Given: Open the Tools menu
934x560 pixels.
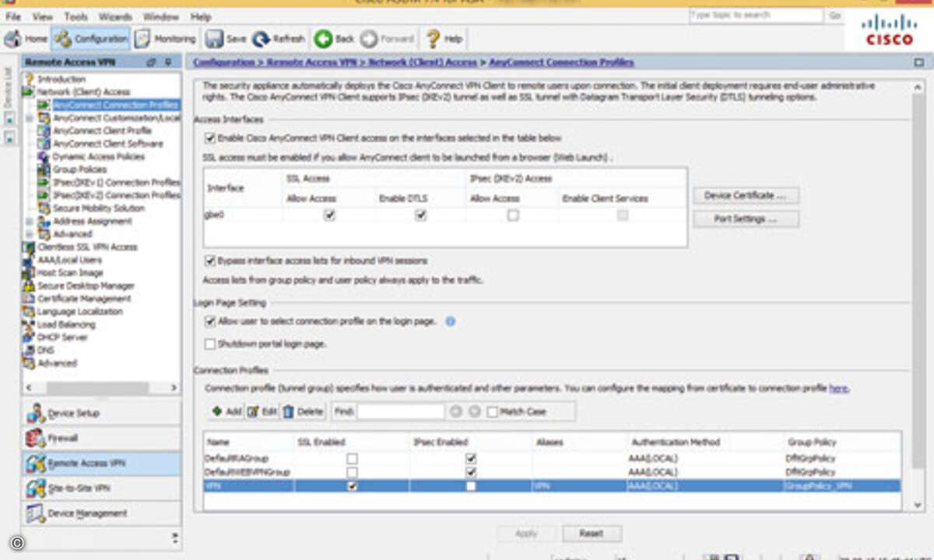Looking at the screenshot, I should point(75,16).
